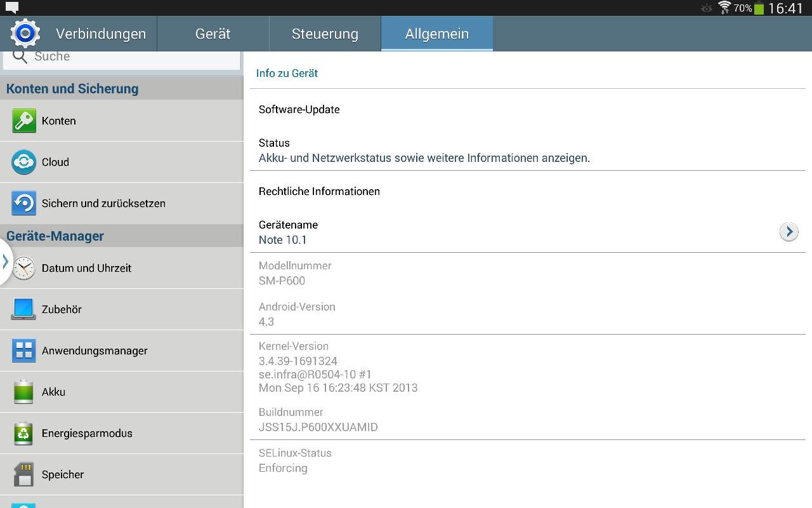Image resolution: width=812 pixels, height=508 pixels.
Task: Tap the Energiesparmodus recycle battery icon
Action: (24, 433)
